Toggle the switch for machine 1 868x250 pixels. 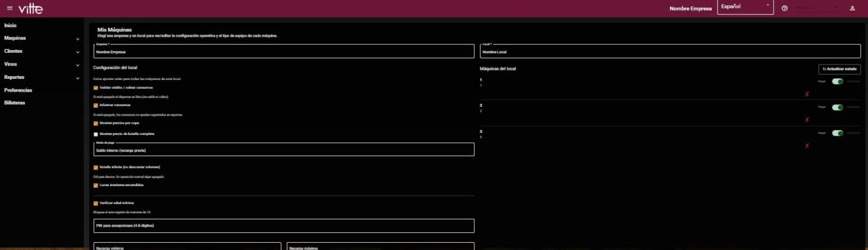(x=837, y=82)
